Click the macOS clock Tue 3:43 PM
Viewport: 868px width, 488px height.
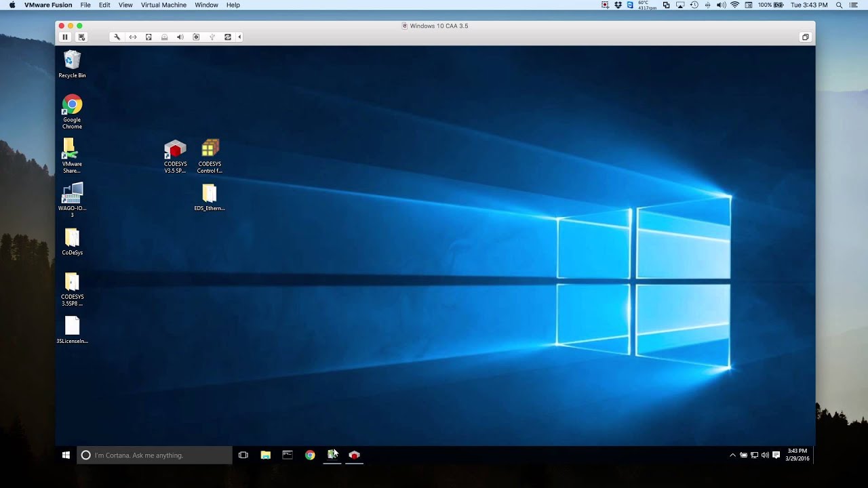point(809,5)
